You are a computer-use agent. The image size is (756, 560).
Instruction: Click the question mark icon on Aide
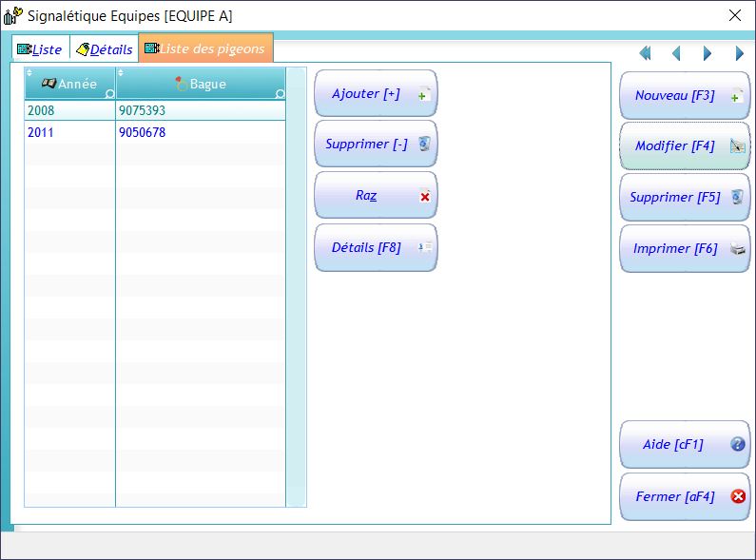point(738,444)
